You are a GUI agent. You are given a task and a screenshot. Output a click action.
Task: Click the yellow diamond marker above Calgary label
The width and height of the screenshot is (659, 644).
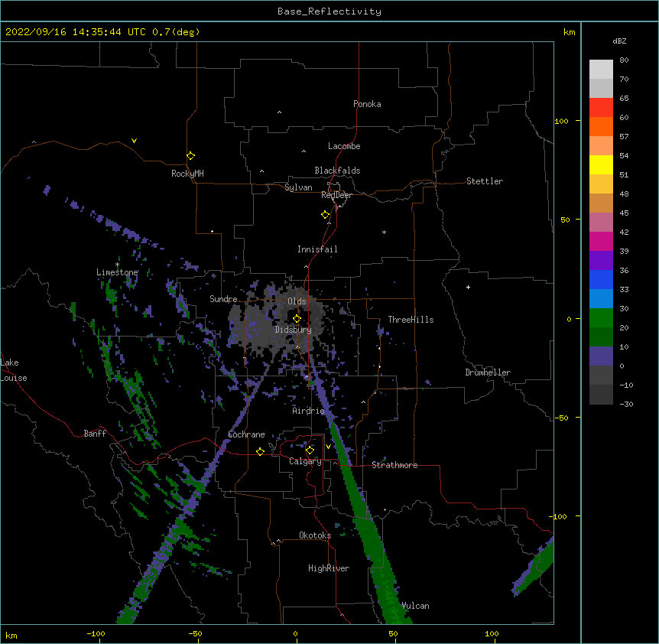click(x=310, y=450)
